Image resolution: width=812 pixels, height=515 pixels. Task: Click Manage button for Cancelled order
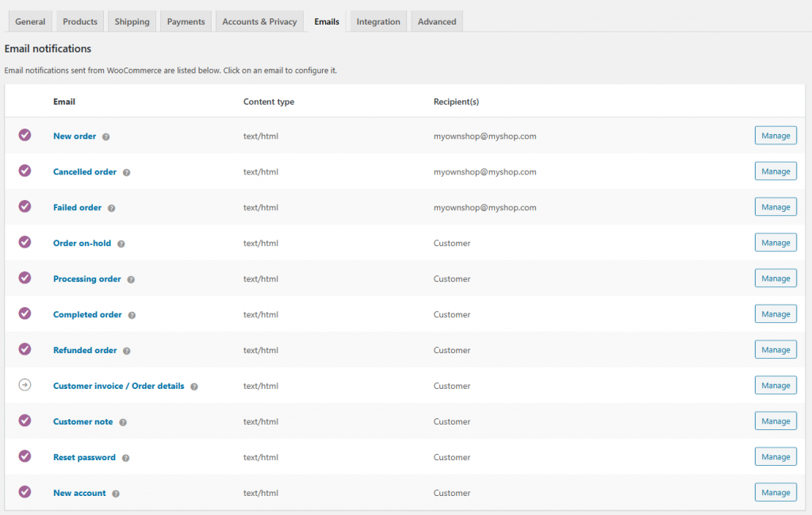click(776, 171)
